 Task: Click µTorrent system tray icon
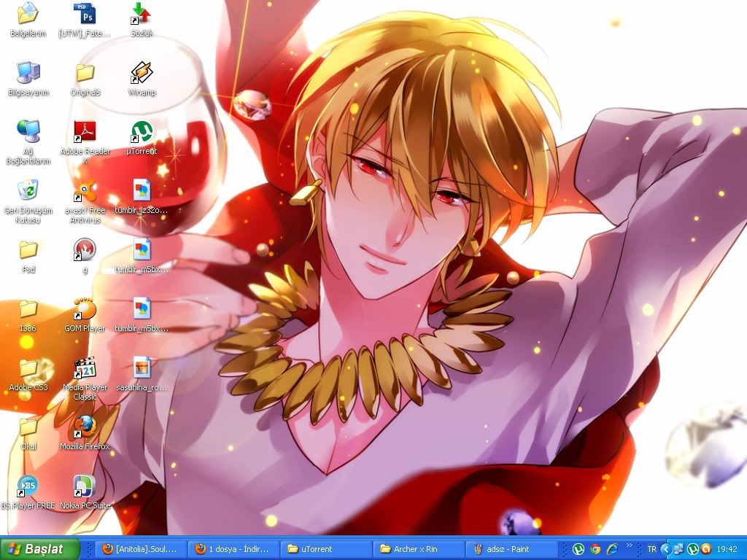(693, 549)
